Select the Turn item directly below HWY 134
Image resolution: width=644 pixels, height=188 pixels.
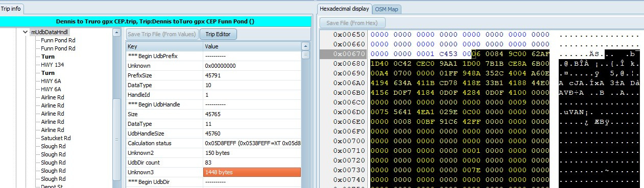pos(48,73)
